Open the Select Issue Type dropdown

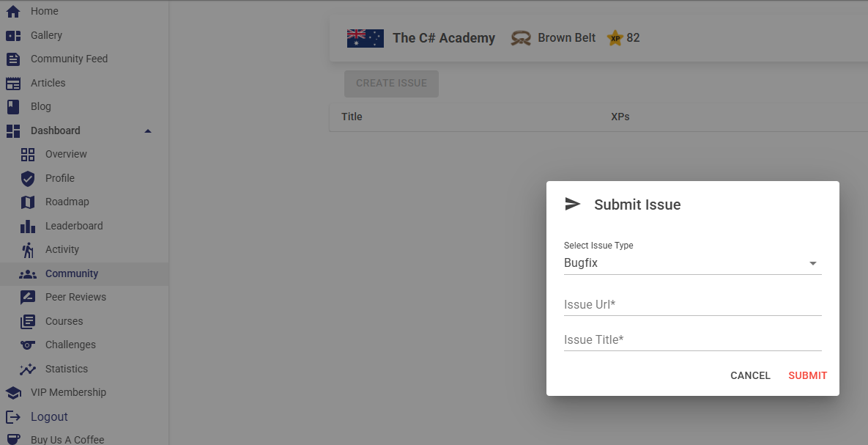[x=692, y=263]
